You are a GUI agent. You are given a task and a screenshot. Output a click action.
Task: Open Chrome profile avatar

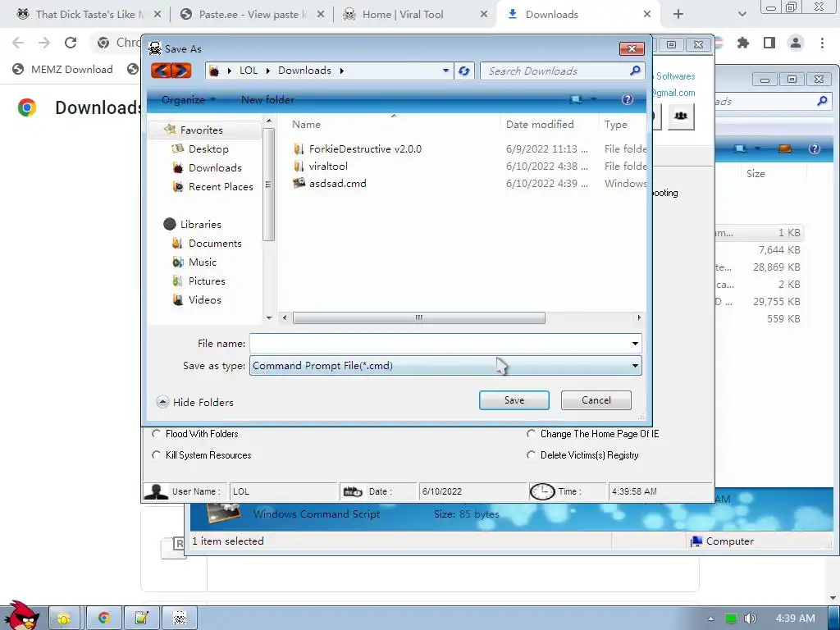click(796, 43)
